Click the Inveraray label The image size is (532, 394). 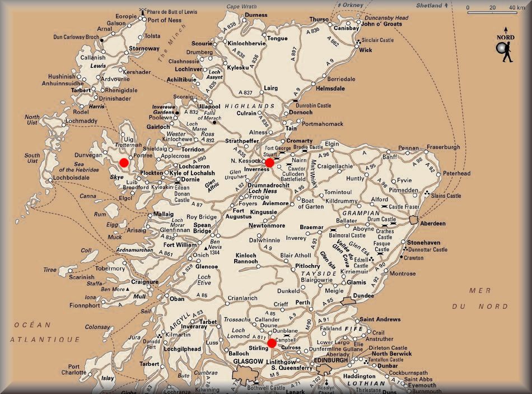tap(194, 327)
